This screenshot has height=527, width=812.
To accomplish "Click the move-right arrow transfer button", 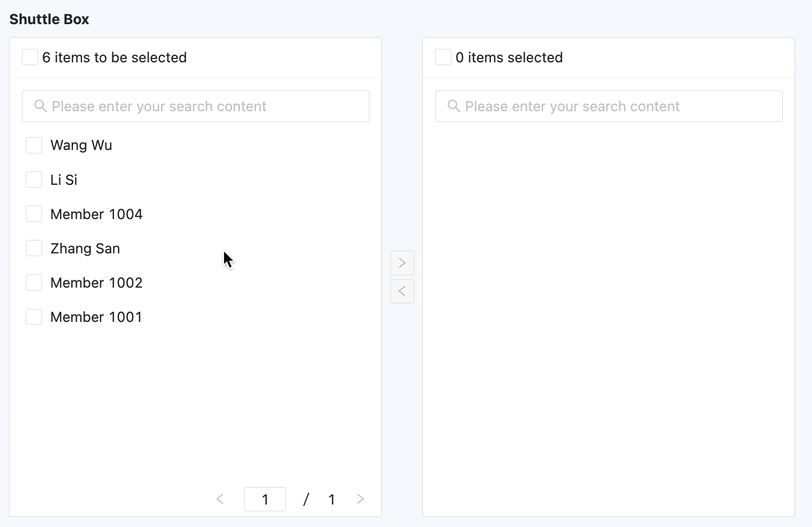I will [x=402, y=263].
